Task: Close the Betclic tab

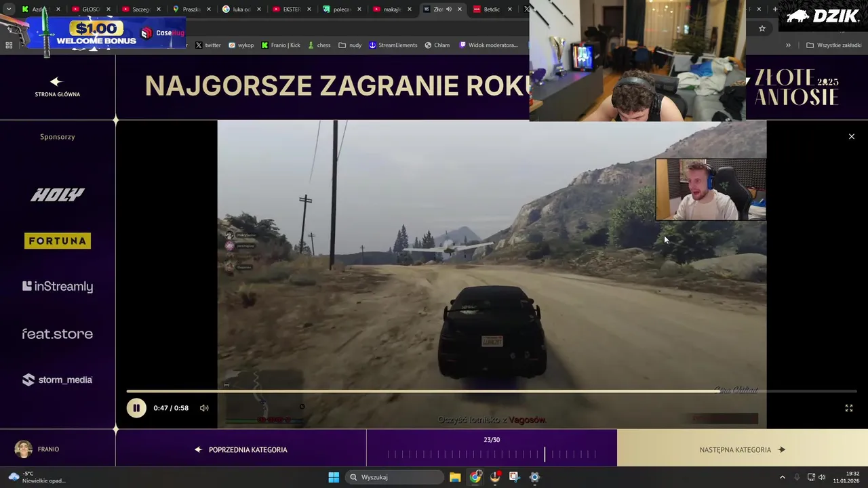Action: 510,9
